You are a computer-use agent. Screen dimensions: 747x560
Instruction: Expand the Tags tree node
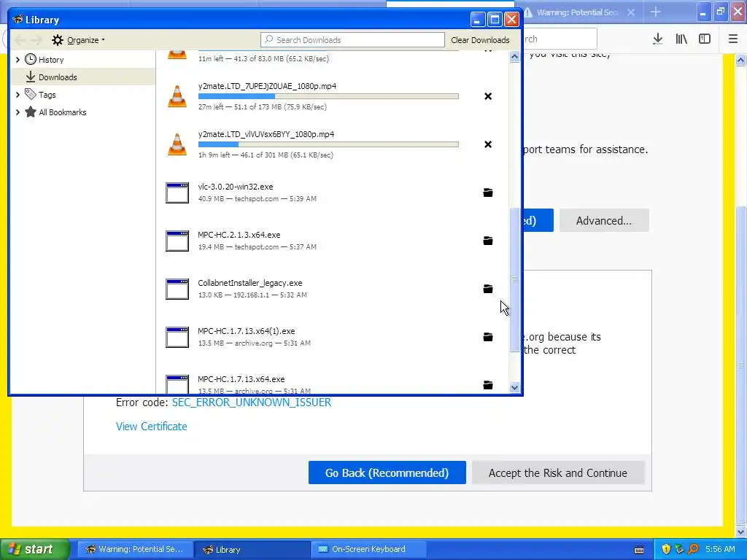tap(18, 95)
